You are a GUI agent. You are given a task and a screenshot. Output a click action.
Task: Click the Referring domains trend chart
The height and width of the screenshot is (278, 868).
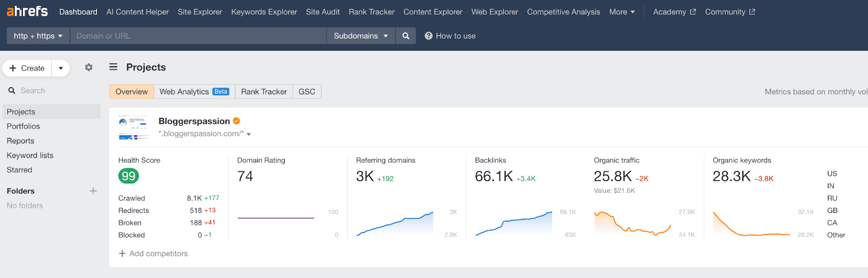(395, 223)
